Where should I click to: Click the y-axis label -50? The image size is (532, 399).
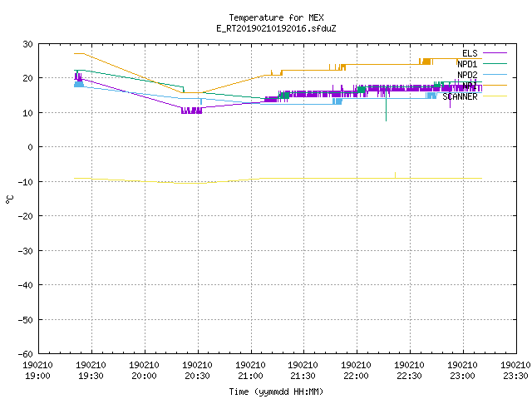[x=26, y=319]
